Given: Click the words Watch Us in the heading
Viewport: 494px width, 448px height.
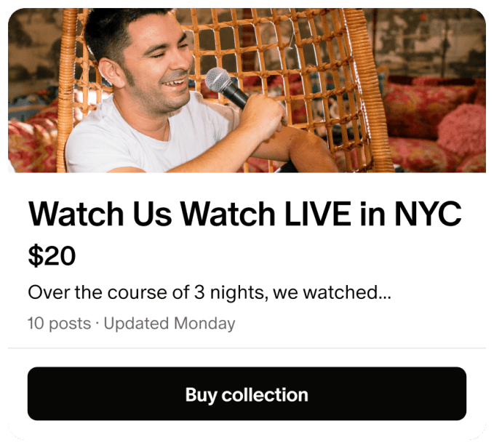Looking at the screenshot, I should pyautogui.click(x=100, y=214).
